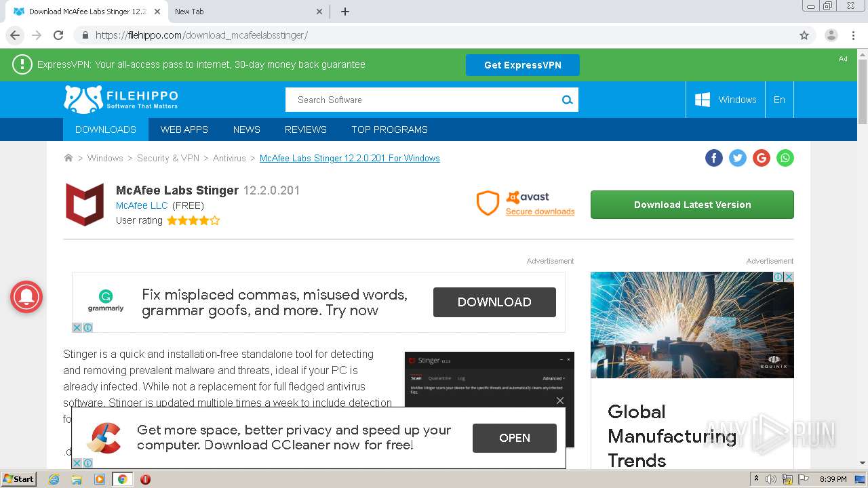Screen dimensions: 868x488
Task: Open Chrome three-dot menu
Action: pos(853,35)
